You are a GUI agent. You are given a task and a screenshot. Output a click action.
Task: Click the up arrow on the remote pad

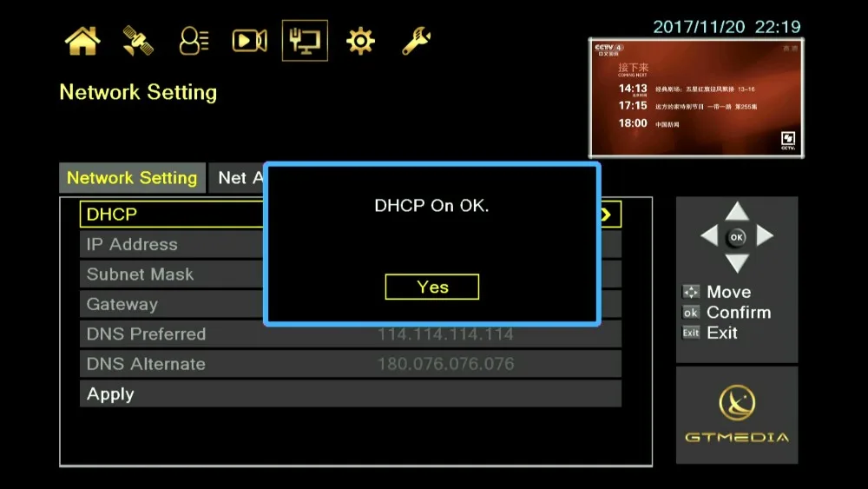(x=737, y=211)
